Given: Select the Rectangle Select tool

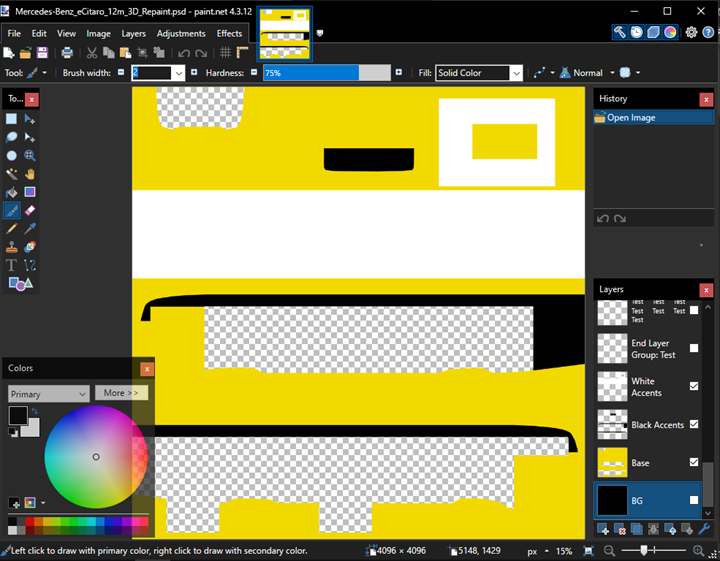Looking at the screenshot, I should (x=11, y=119).
